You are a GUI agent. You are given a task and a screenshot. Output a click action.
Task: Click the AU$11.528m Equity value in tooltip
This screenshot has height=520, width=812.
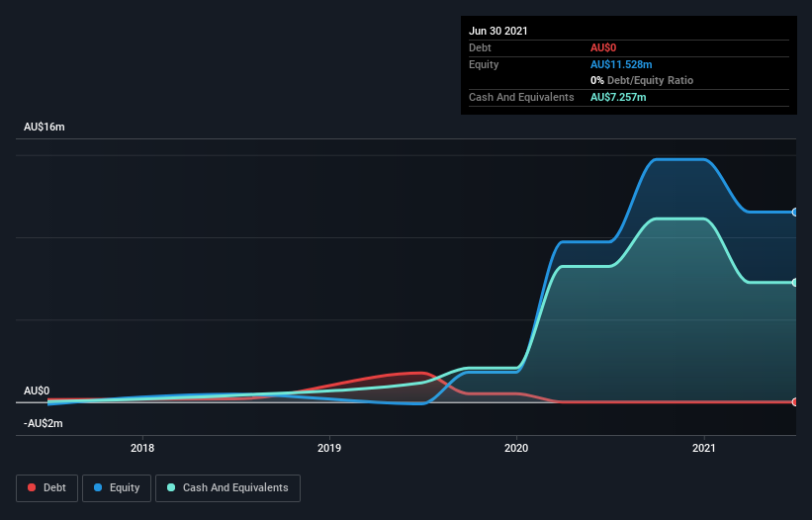click(x=621, y=64)
